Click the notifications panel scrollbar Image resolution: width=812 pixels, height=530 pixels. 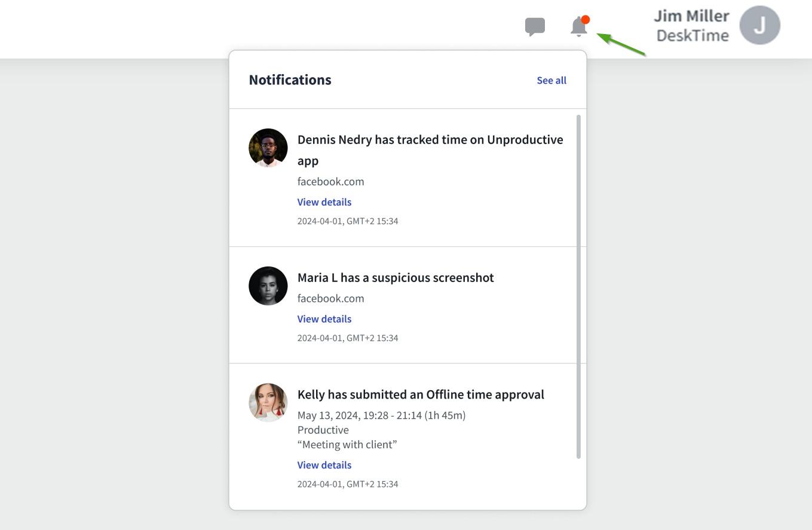click(578, 287)
